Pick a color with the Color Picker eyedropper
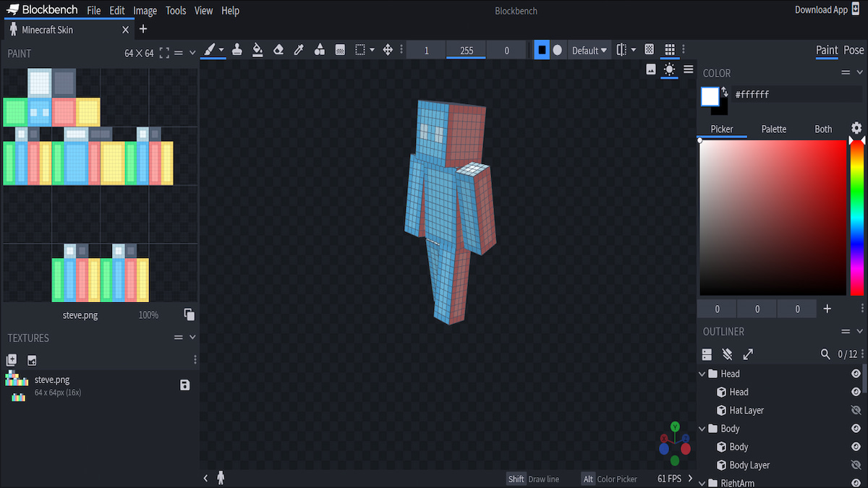 [x=298, y=50]
